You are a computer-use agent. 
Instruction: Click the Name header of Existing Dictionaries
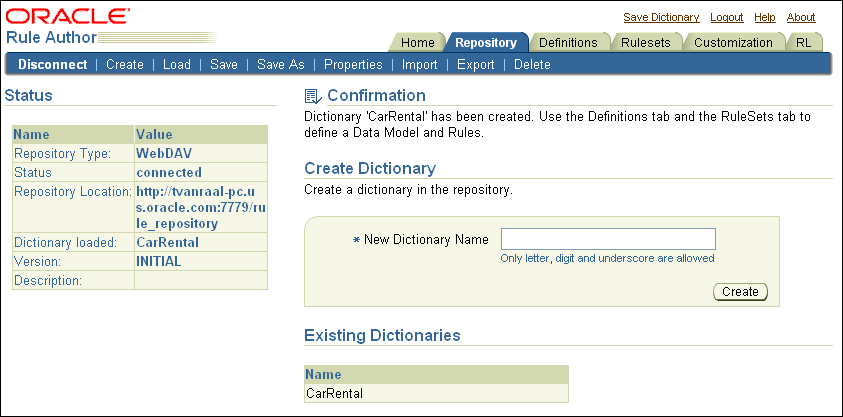pyautogui.click(x=323, y=375)
